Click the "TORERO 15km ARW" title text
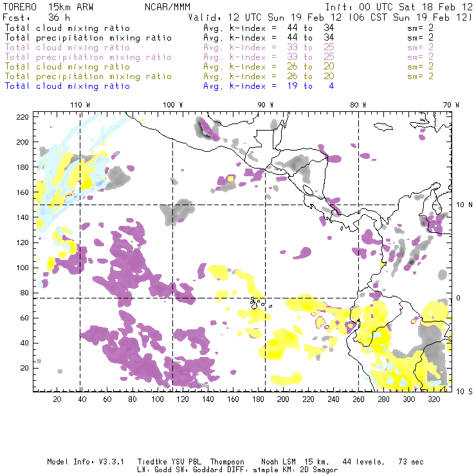The height and width of the screenshot is (476, 476). [48, 7]
